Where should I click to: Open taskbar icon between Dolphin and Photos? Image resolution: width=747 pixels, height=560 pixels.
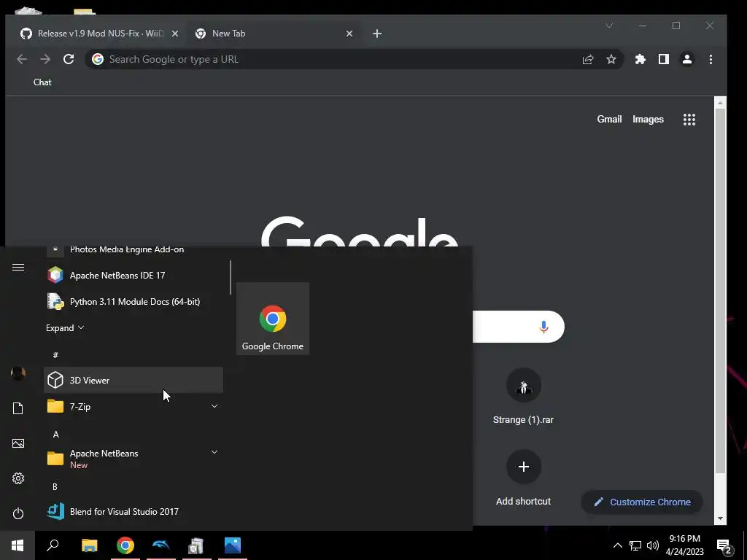pyautogui.click(x=196, y=545)
